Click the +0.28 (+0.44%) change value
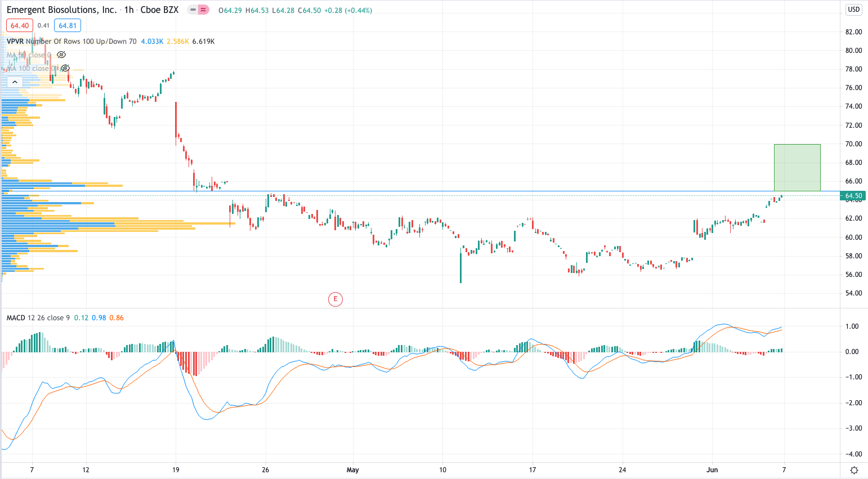868x479 pixels. pos(348,10)
